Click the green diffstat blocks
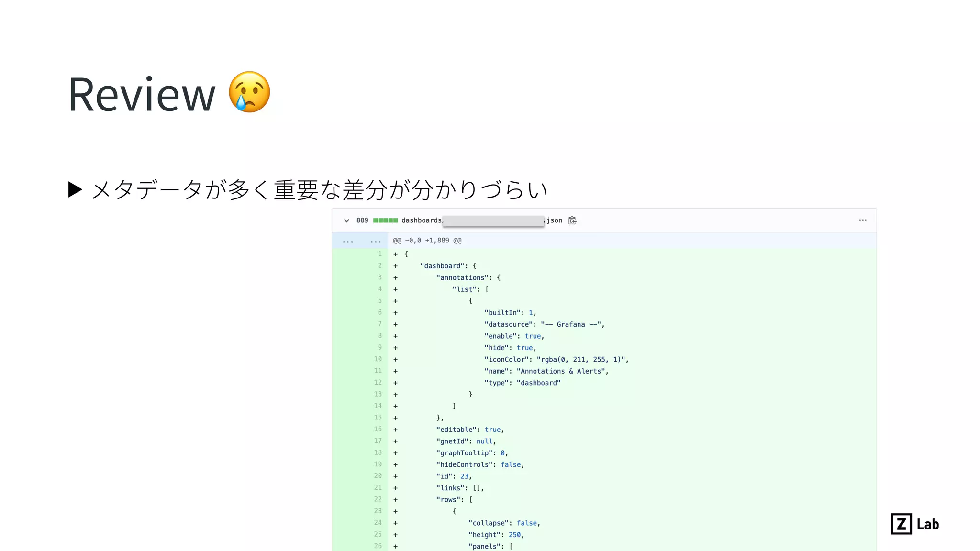The height and width of the screenshot is (551, 980). [x=385, y=220]
